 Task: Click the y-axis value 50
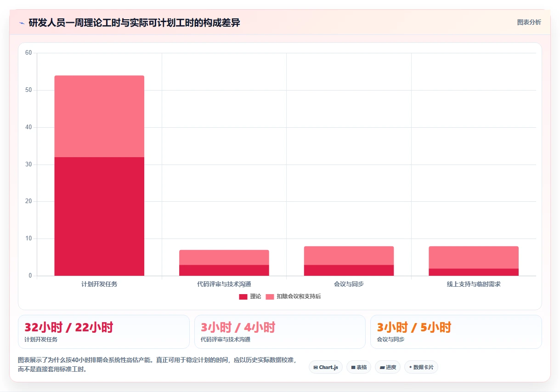coord(28,90)
